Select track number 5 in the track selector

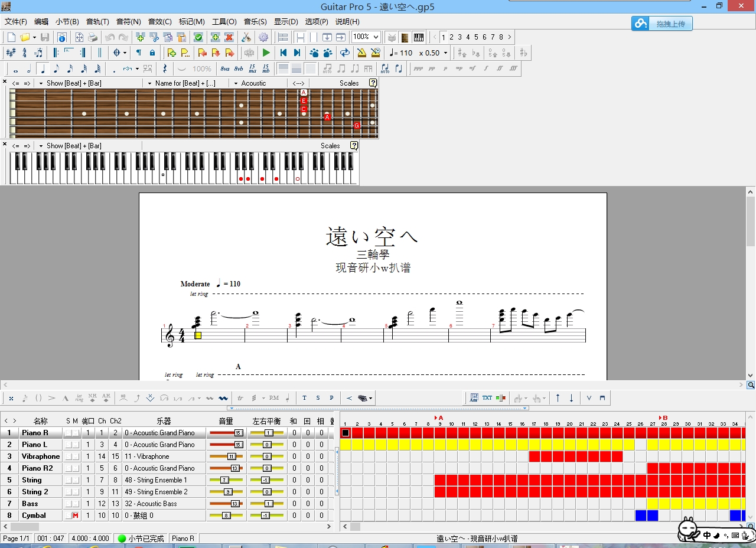point(476,37)
